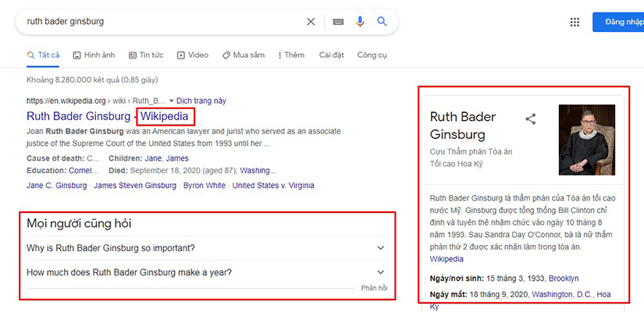The height and width of the screenshot is (312, 644).
Task: Open dropdown arrow beside the Wikipedia URL
Action: click(x=171, y=101)
